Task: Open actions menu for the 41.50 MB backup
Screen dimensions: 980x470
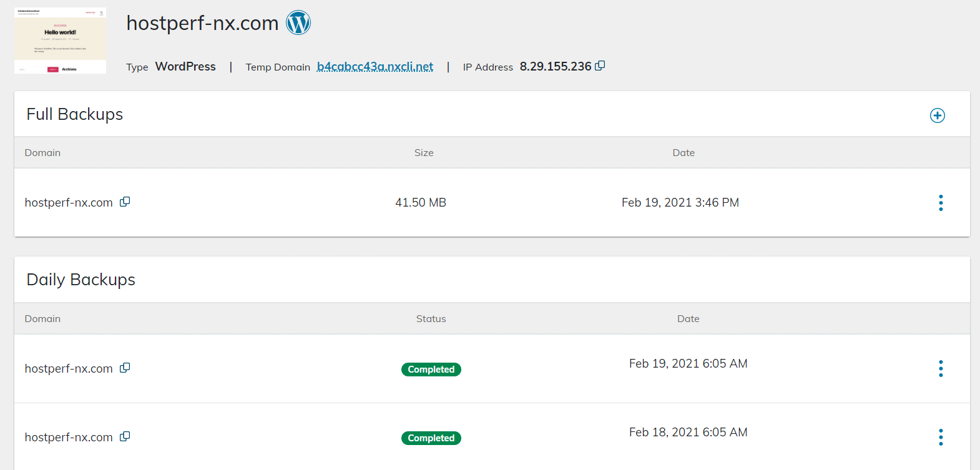Action: point(941,203)
